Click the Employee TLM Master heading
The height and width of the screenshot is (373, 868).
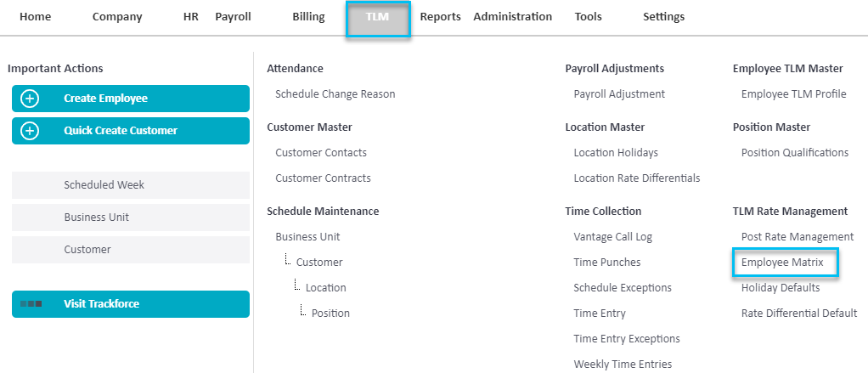click(x=787, y=69)
